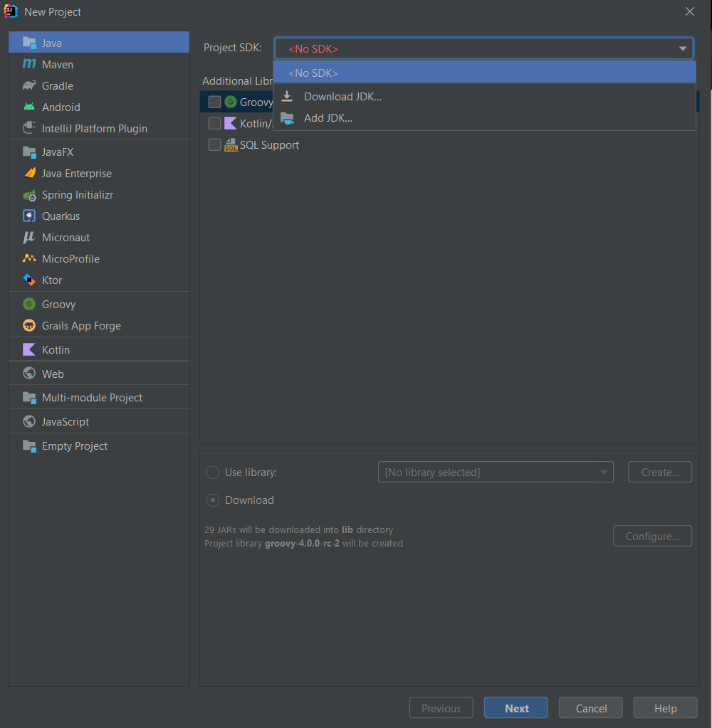Viewport: 712px width, 728px height.
Task: Choose Download JDK... from the SDK list
Action: pyautogui.click(x=484, y=96)
